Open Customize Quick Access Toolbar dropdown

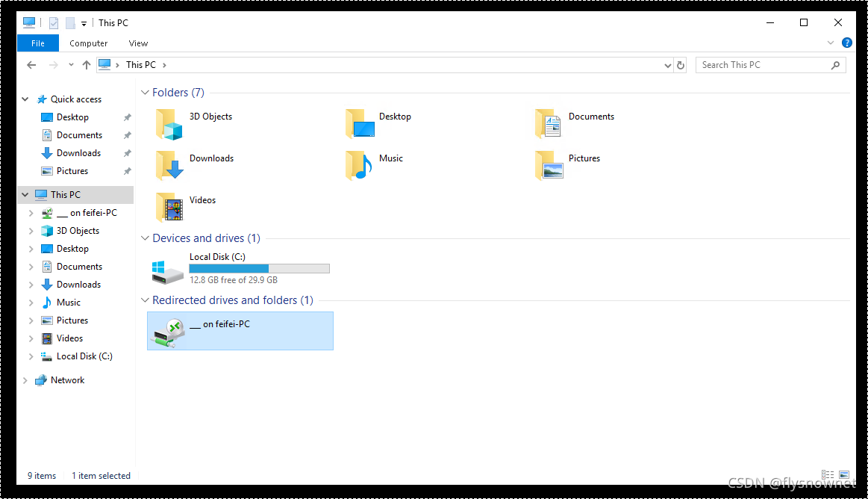tap(84, 24)
